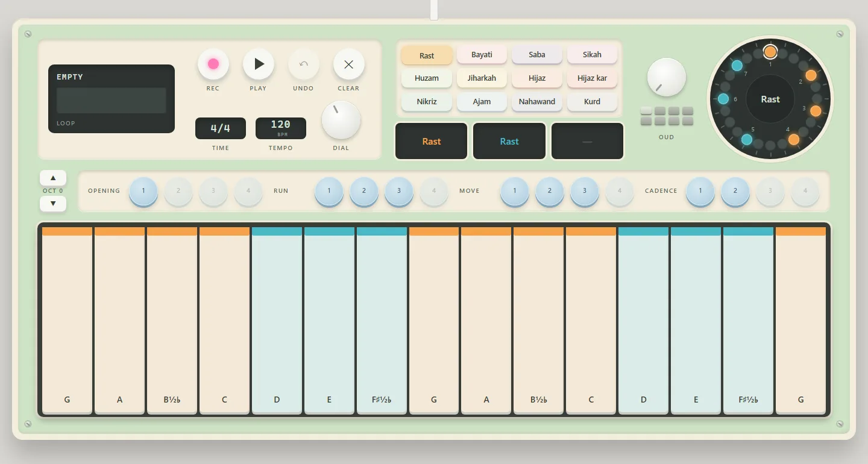
Task: Click the 120 BPM tempo display
Action: pos(281,128)
